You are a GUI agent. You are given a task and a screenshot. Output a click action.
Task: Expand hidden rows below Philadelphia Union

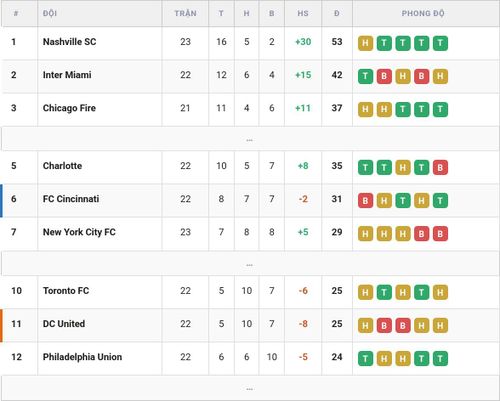(250, 388)
